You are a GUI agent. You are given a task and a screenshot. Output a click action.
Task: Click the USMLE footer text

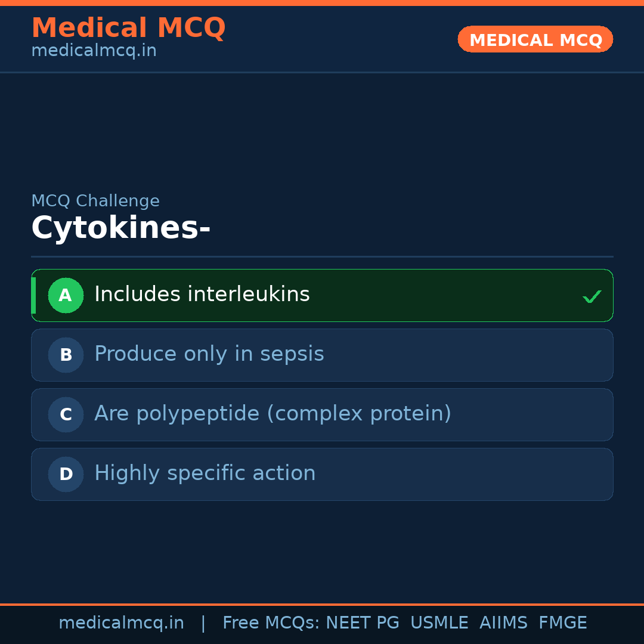[439, 623]
